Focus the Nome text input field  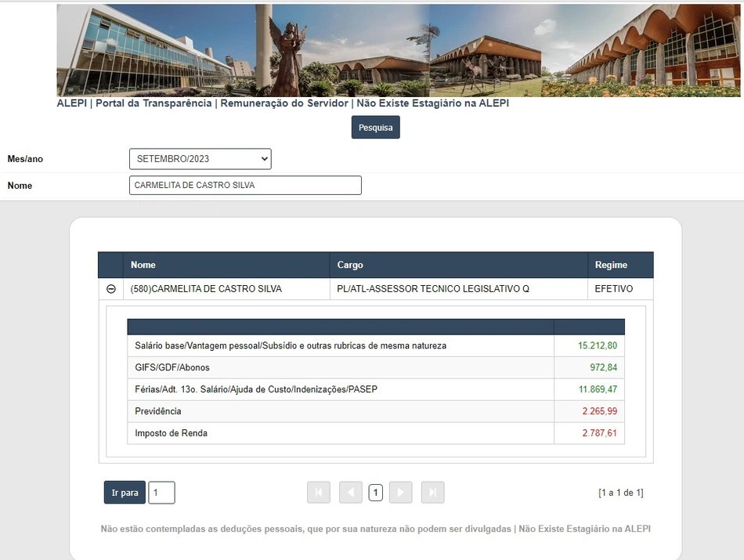coord(245,186)
